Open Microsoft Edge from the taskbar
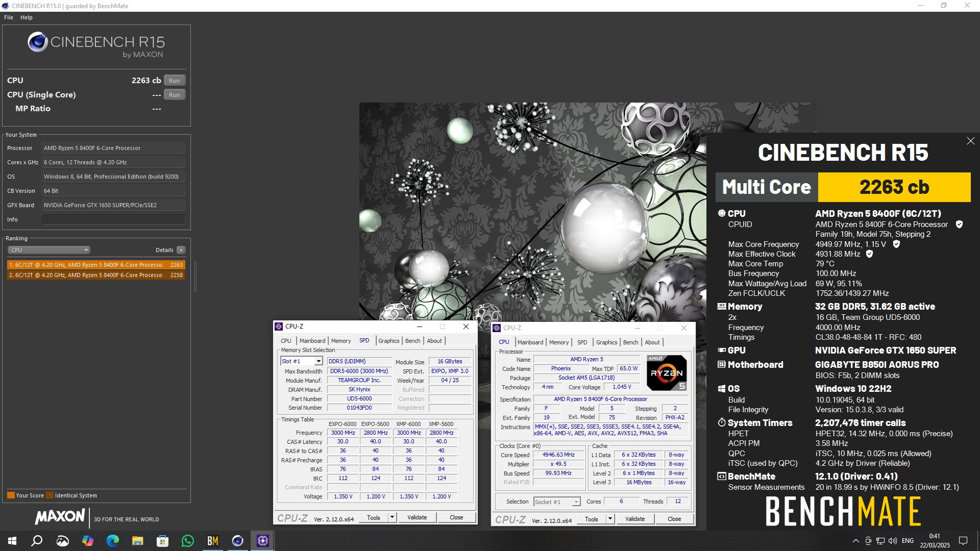The width and height of the screenshot is (980, 551). click(113, 541)
